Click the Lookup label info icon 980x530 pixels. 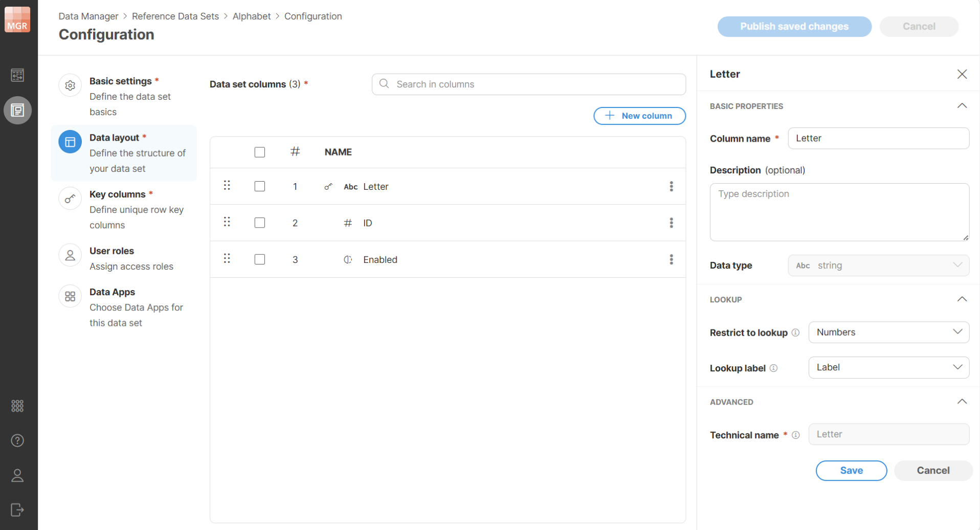click(773, 368)
